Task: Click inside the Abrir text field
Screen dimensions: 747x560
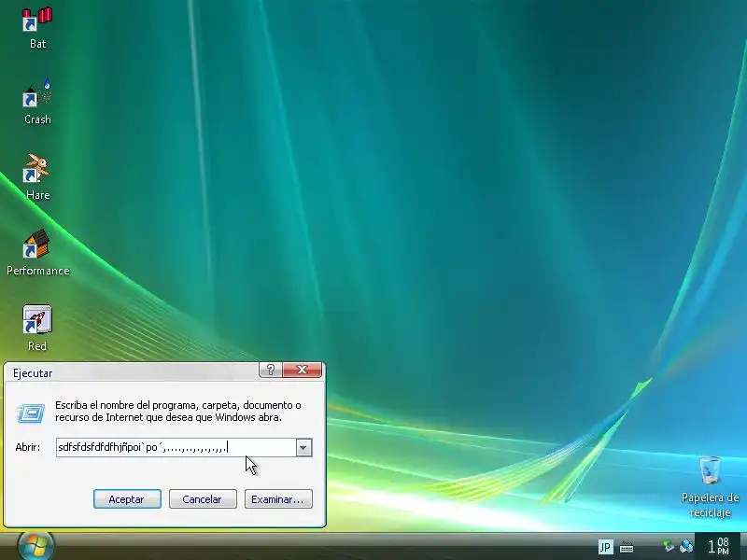Action: tap(176, 448)
